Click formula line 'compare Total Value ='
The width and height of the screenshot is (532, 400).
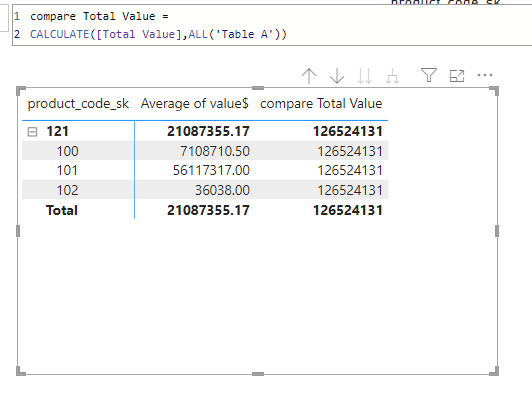(99, 16)
